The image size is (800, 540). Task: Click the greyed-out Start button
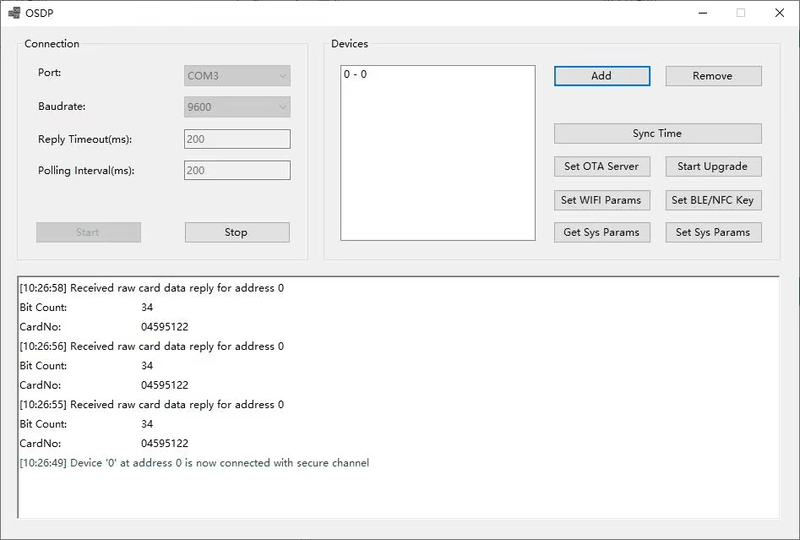(88, 232)
